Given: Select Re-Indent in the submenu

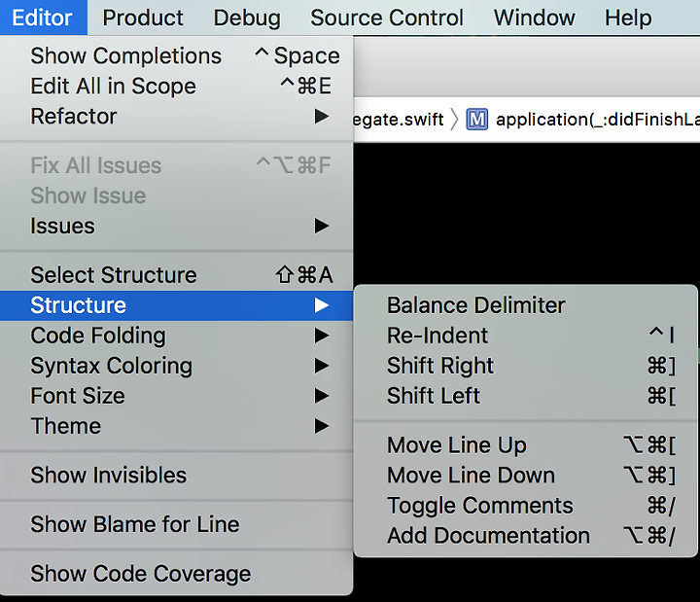Looking at the screenshot, I should [x=525, y=336].
